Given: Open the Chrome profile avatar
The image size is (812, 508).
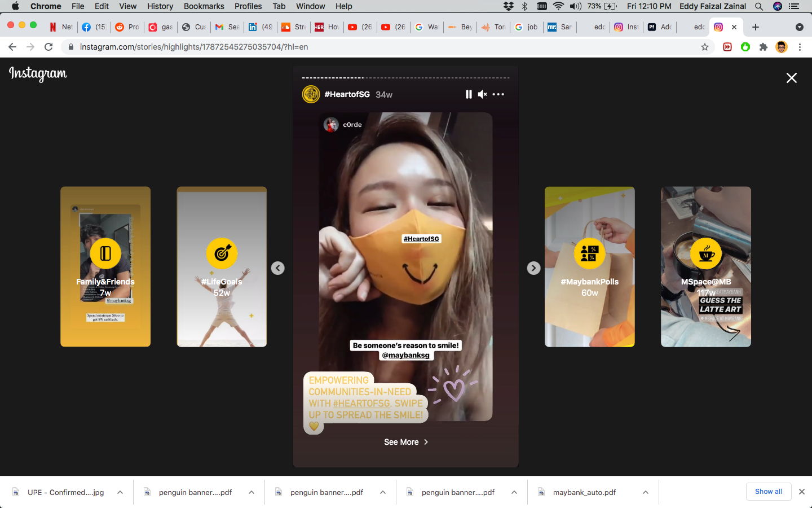Looking at the screenshot, I should coord(782,47).
